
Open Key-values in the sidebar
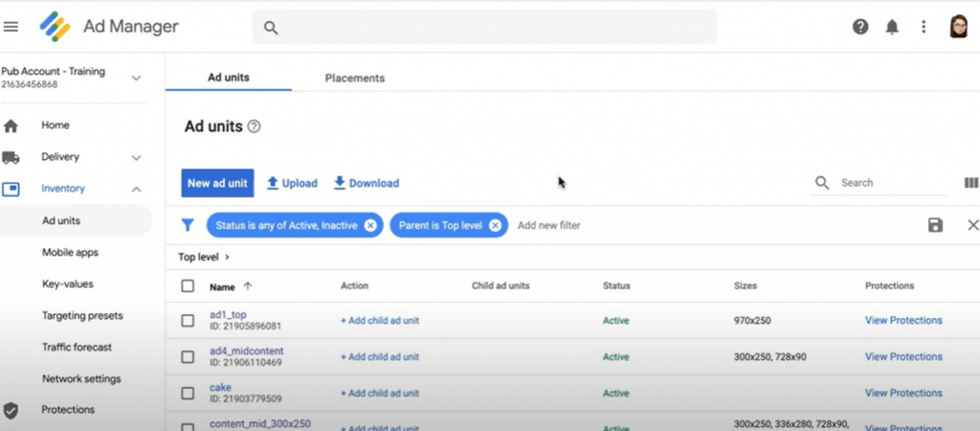(x=68, y=284)
